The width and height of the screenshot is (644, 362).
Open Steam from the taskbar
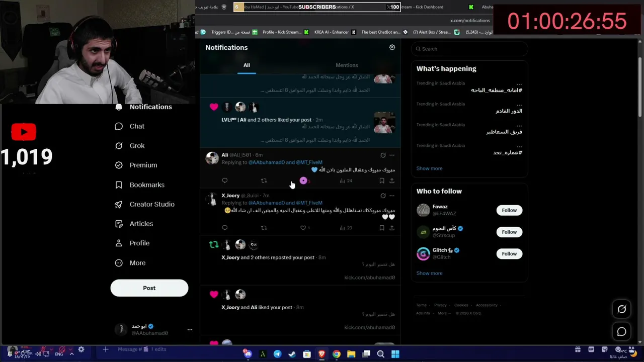(292, 354)
